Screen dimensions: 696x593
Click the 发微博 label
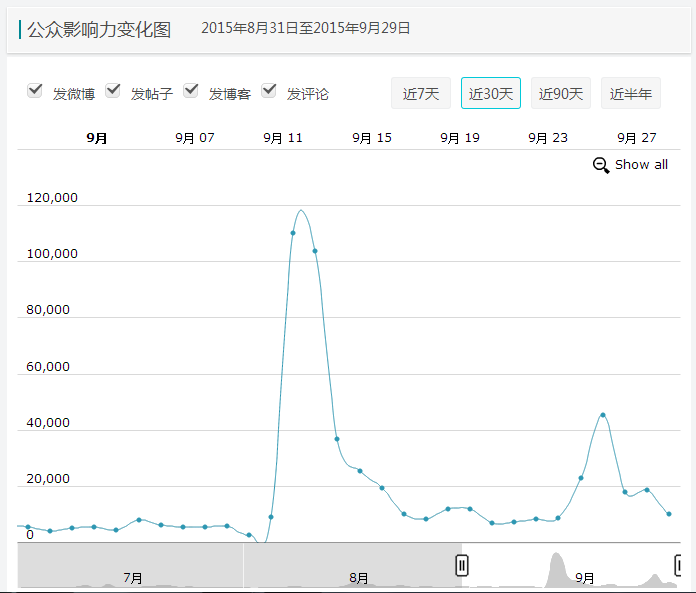pyautogui.click(x=74, y=94)
